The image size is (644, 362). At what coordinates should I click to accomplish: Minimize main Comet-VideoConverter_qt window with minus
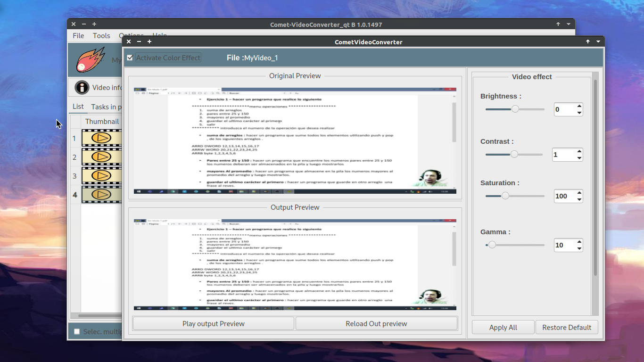point(84,24)
